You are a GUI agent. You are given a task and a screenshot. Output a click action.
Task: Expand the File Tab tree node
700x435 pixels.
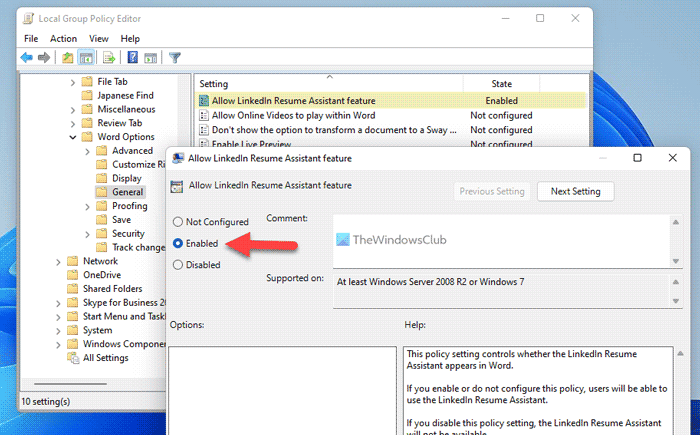click(73, 82)
